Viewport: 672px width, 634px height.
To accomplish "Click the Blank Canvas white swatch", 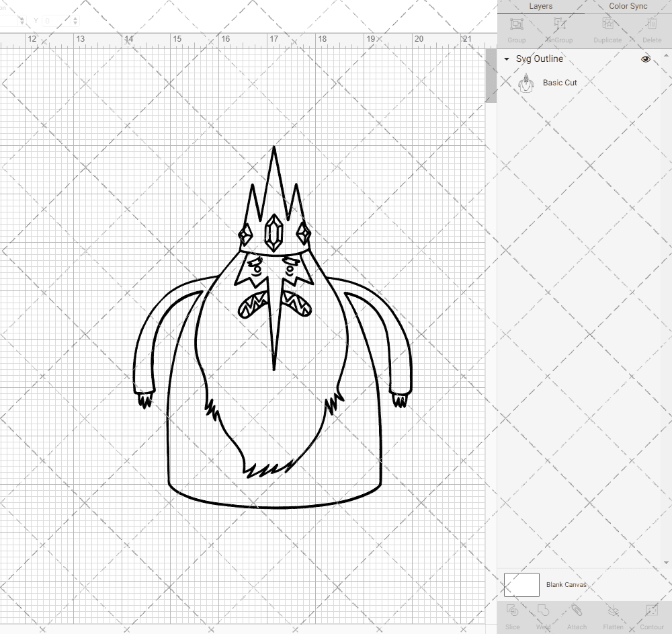I will pos(521,585).
